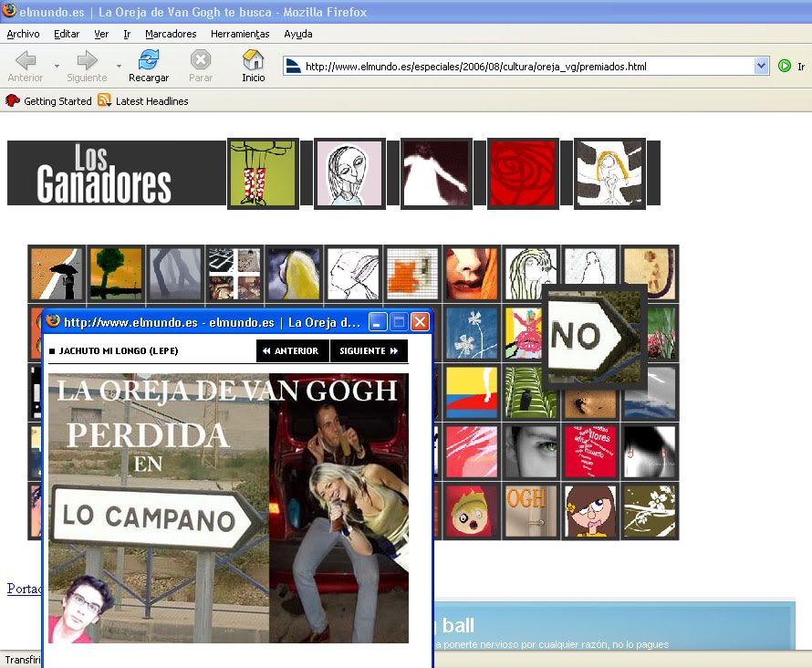The width and height of the screenshot is (812, 668).
Task: Select the yellow-haired figure thumbnail
Action: (x=294, y=274)
